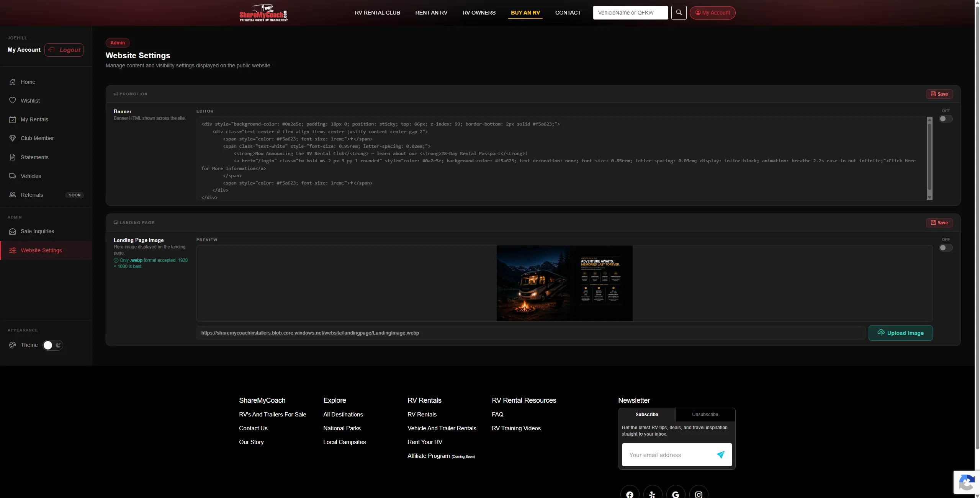Open RV OWNERS nav item
This screenshot has width=980, height=498.
479,13
